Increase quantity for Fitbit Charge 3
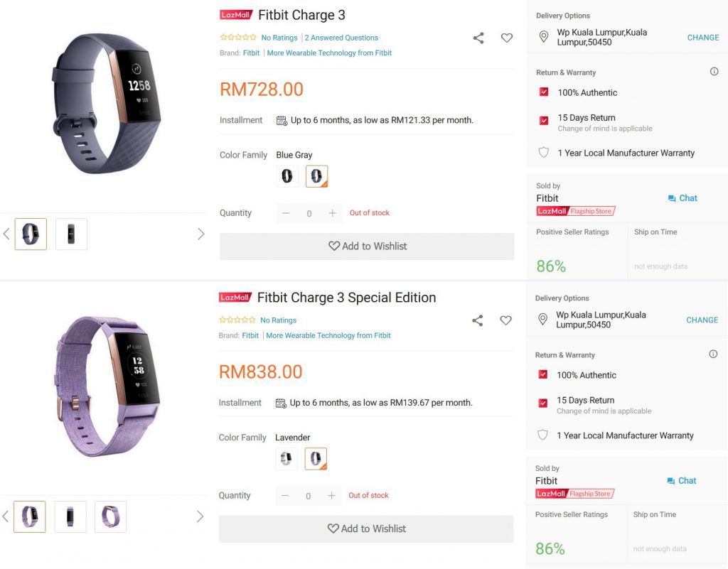 pyautogui.click(x=333, y=213)
